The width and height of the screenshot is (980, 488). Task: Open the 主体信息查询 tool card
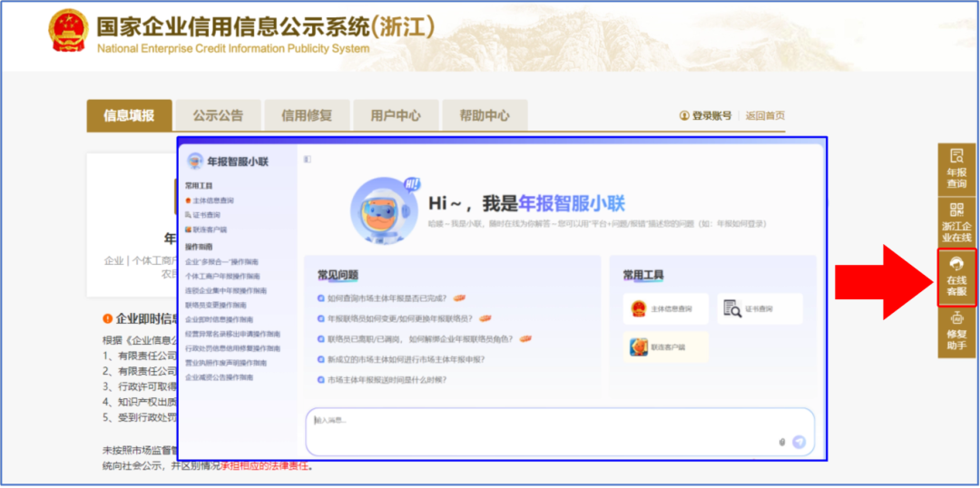(666, 308)
